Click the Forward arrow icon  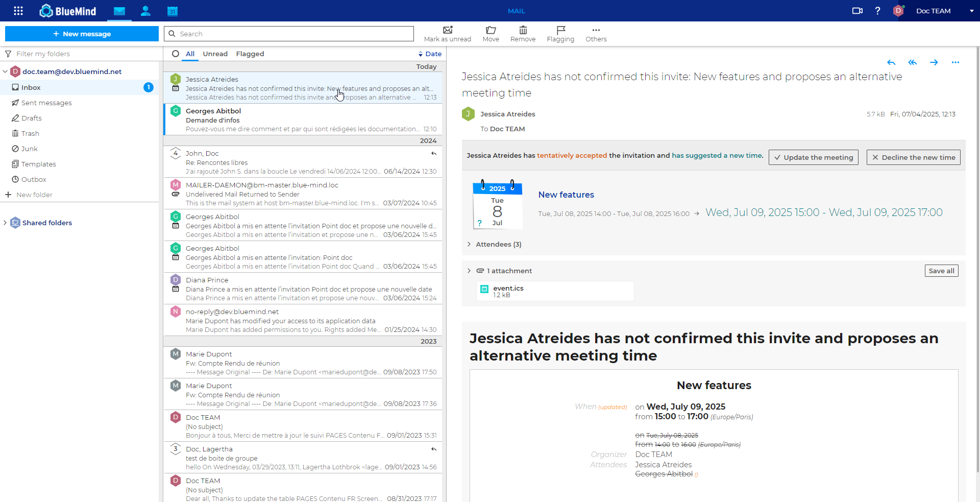click(934, 62)
